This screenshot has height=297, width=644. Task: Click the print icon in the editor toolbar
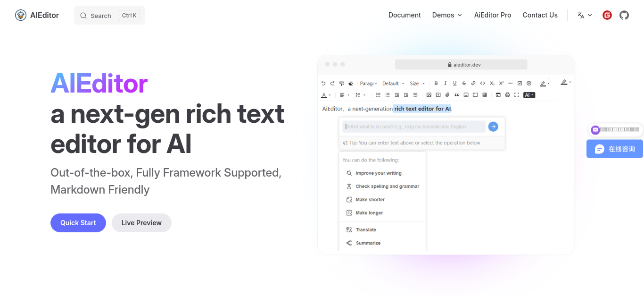[507, 95]
